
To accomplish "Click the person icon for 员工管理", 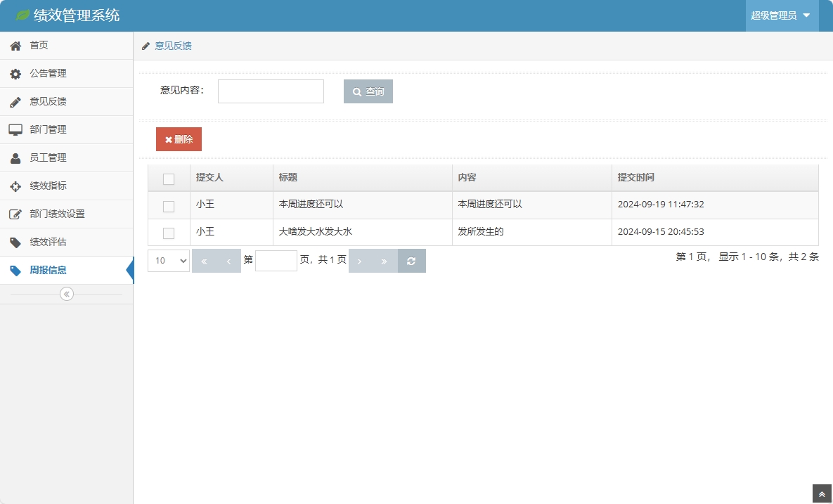I will 15,158.
